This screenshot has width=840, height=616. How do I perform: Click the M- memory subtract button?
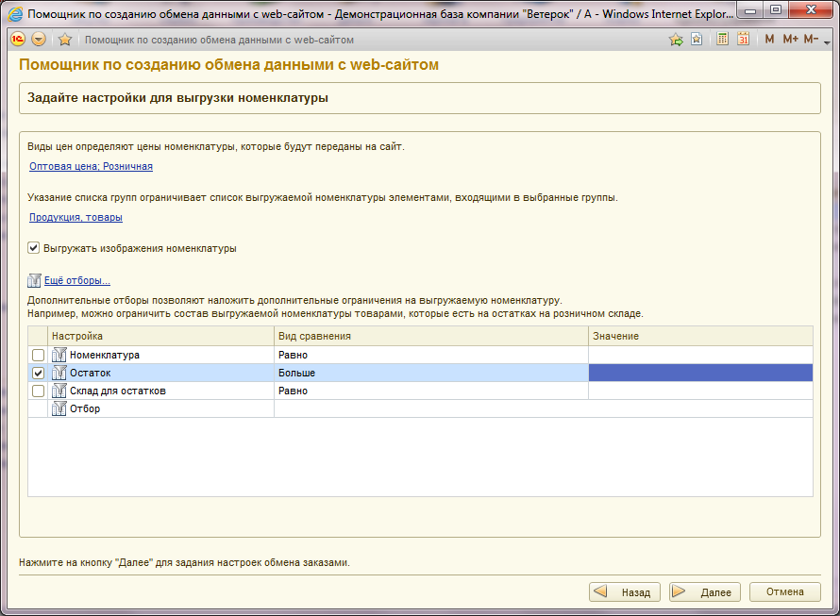pos(811,39)
